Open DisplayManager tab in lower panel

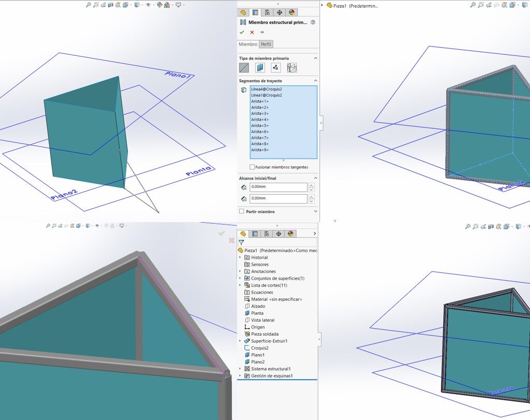(291, 234)
